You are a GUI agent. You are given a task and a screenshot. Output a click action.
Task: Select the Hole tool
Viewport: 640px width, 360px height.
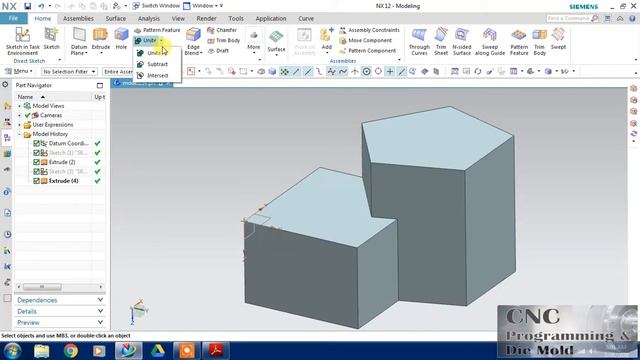coord(121,38)
